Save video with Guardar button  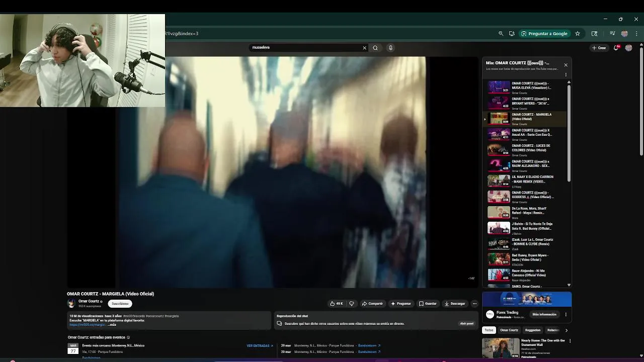tap(428, 304)
